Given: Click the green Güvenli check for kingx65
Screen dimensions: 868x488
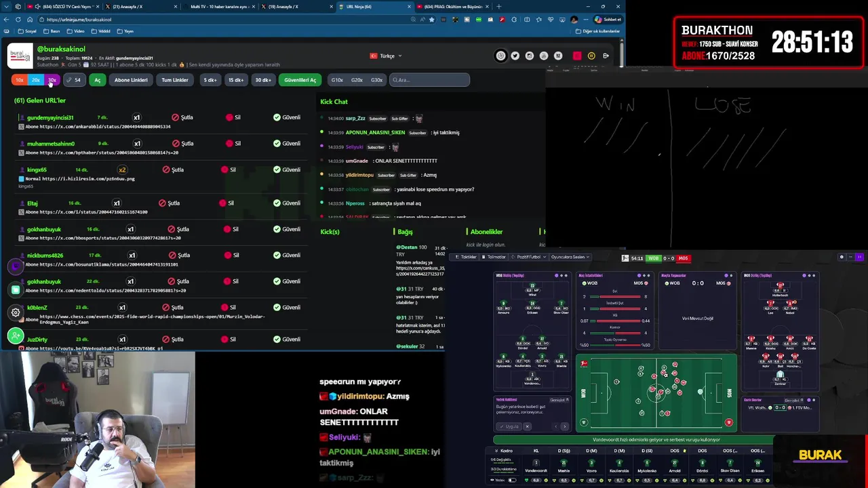Looking at the screenshot, I should pos(277,169).
